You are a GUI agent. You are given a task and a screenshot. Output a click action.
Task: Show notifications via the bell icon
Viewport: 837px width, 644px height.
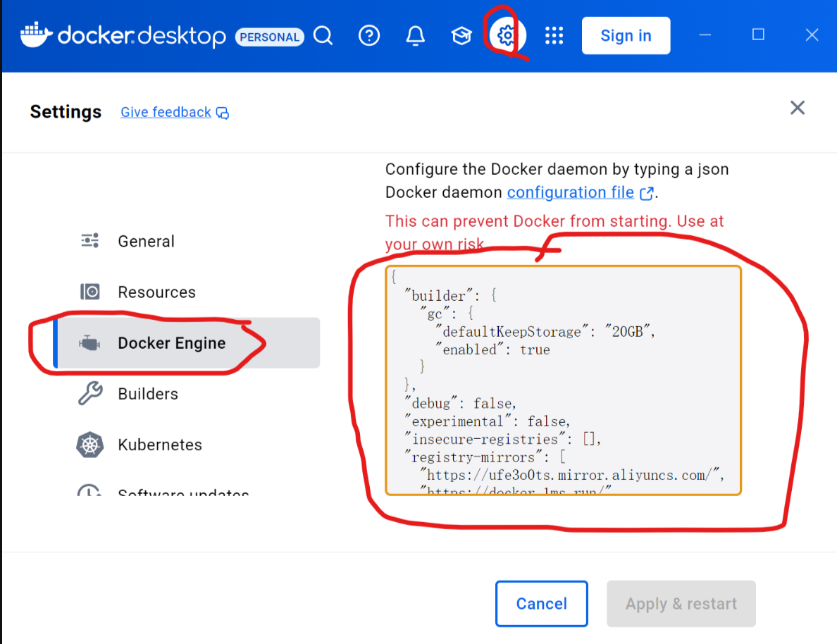pyautogui.click(x=415, y=36)
